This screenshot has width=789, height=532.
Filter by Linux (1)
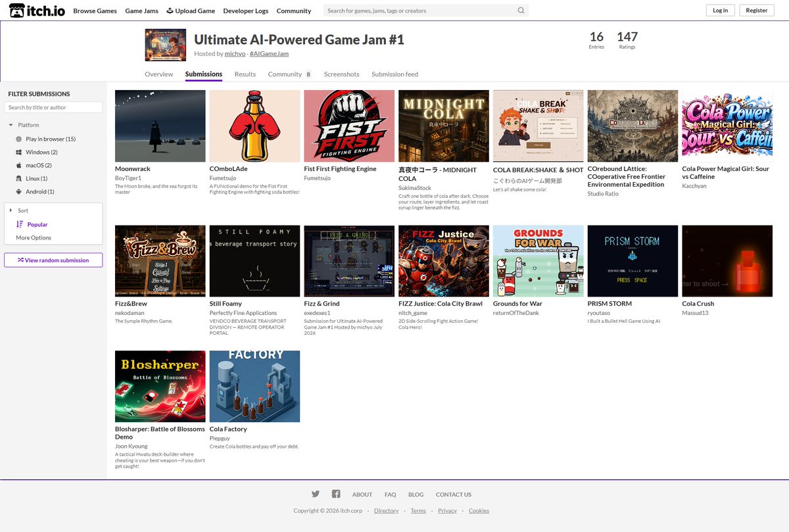[37, 178]
